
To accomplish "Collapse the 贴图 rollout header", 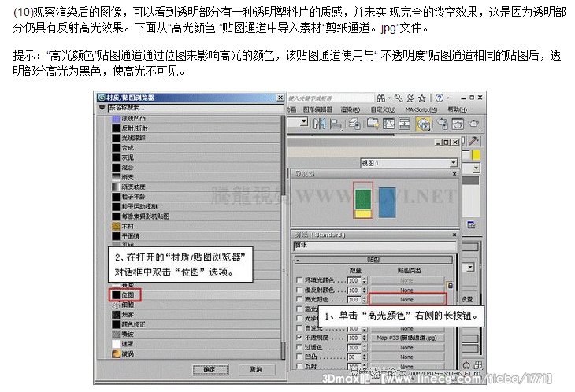I will [x=373, y=260].
